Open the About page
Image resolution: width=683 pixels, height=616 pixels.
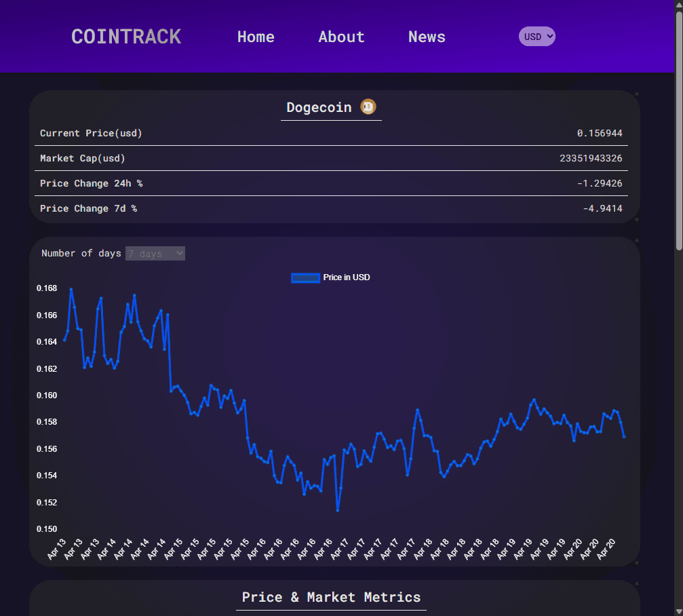[342, 37]
